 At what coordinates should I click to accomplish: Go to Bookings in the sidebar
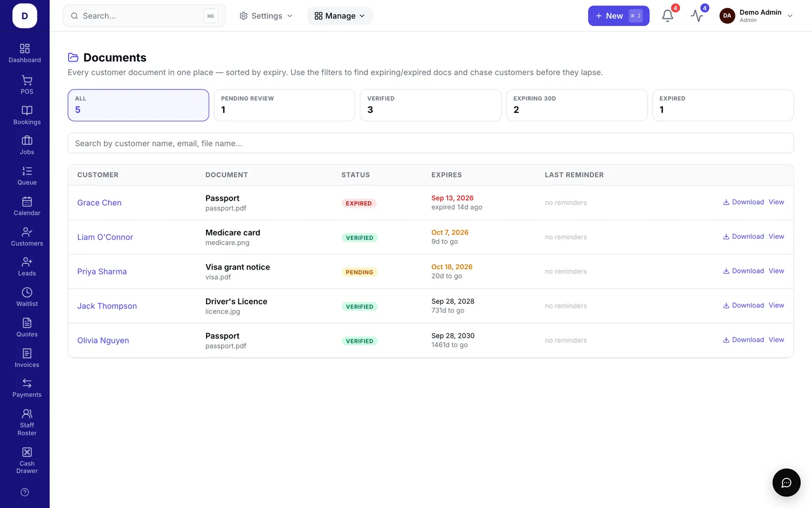click(27, 115)
